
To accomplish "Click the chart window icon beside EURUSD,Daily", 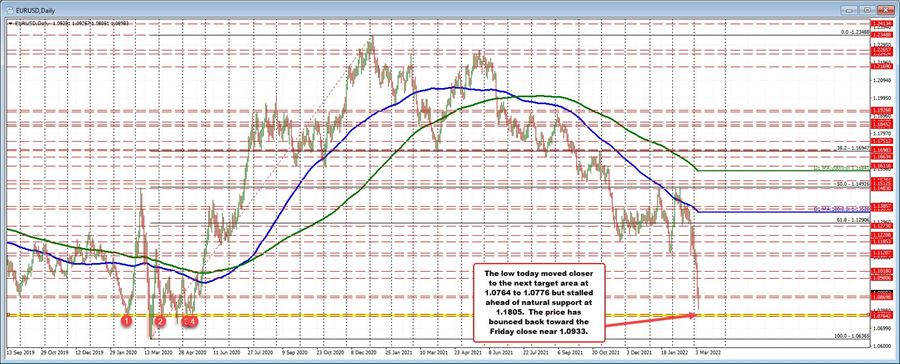I will [11, 11].
